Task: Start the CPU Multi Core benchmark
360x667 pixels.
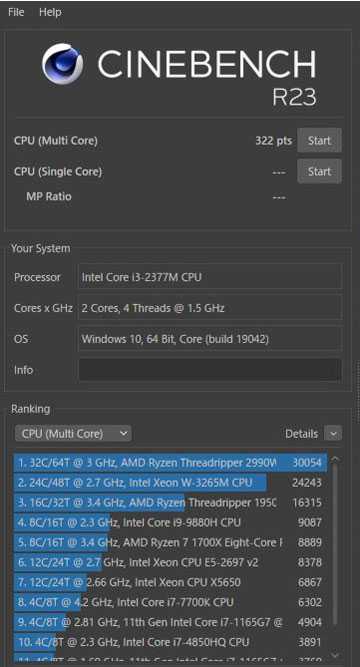Action: 319,140
